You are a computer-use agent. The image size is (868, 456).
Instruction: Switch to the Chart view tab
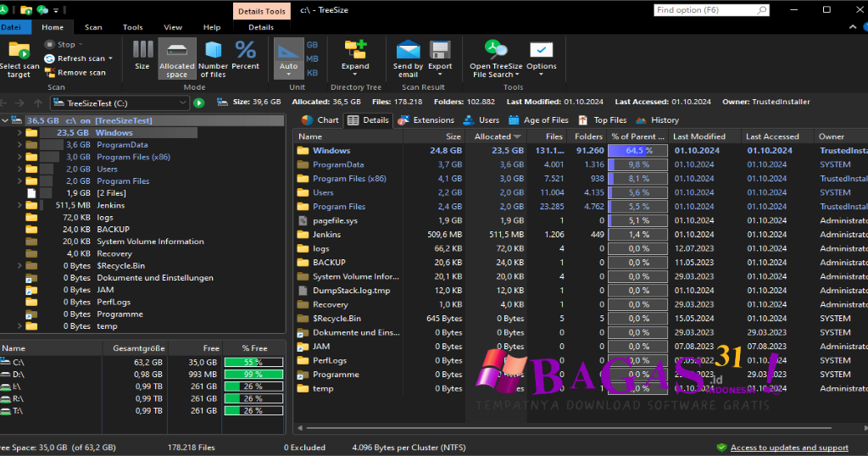coord(320,120)
